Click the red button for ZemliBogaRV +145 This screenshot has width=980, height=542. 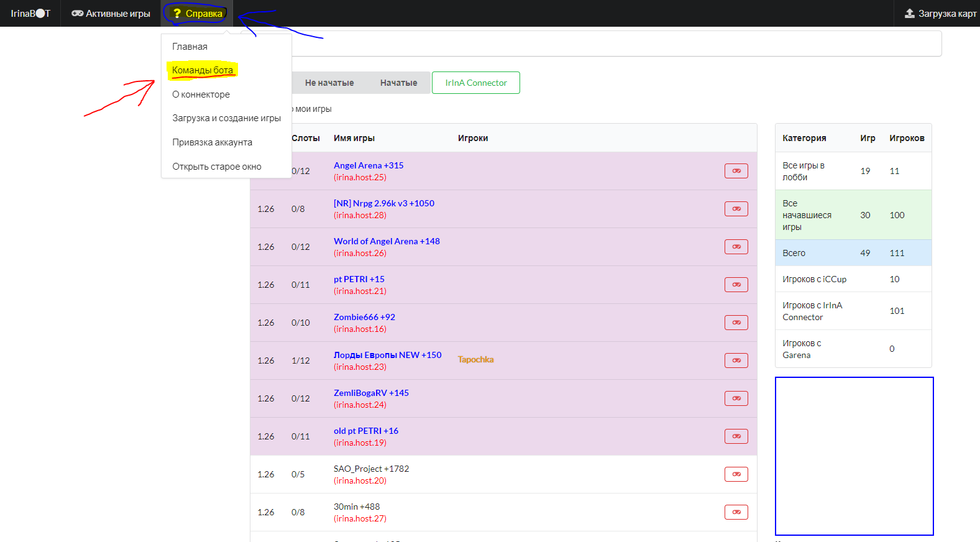736,398
